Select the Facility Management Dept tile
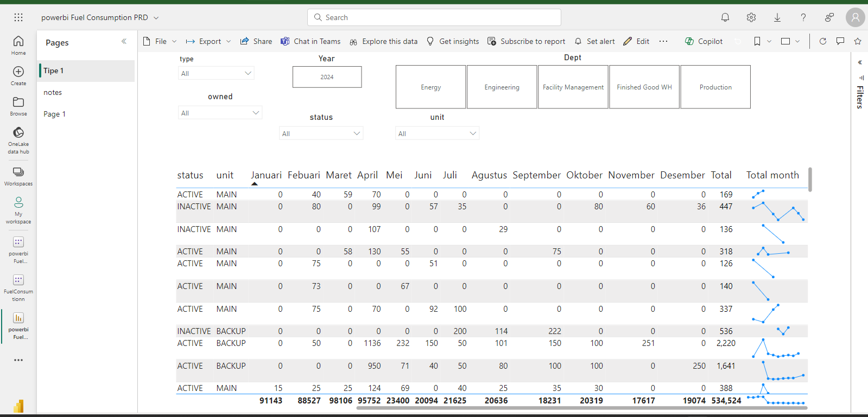Viewport: 868px width, 417px height. click(573, 87)
